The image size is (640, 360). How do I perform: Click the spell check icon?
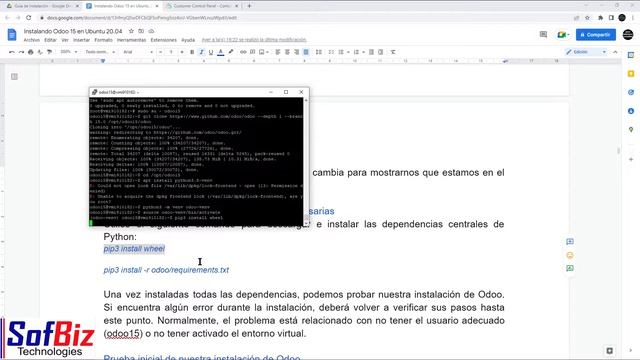pyautogui.click(x=40, y=52)
